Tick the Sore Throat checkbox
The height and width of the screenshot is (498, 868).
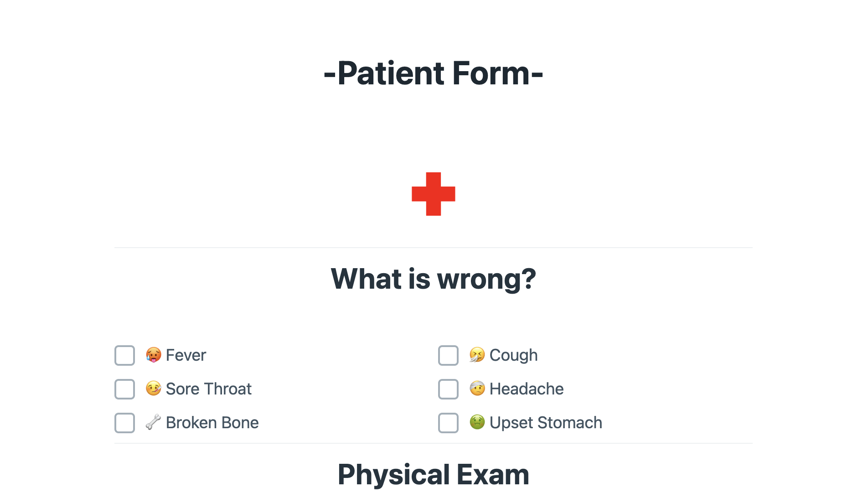coord(124,389)
